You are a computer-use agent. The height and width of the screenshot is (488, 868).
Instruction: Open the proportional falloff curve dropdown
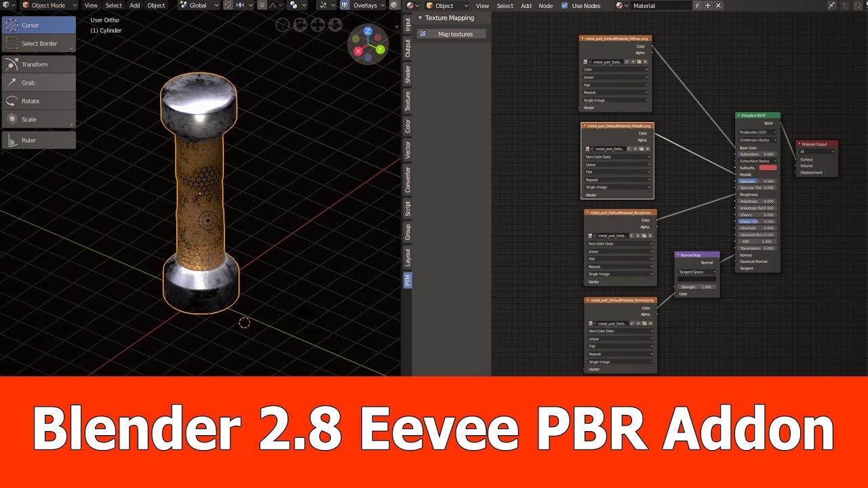point(275,5)
